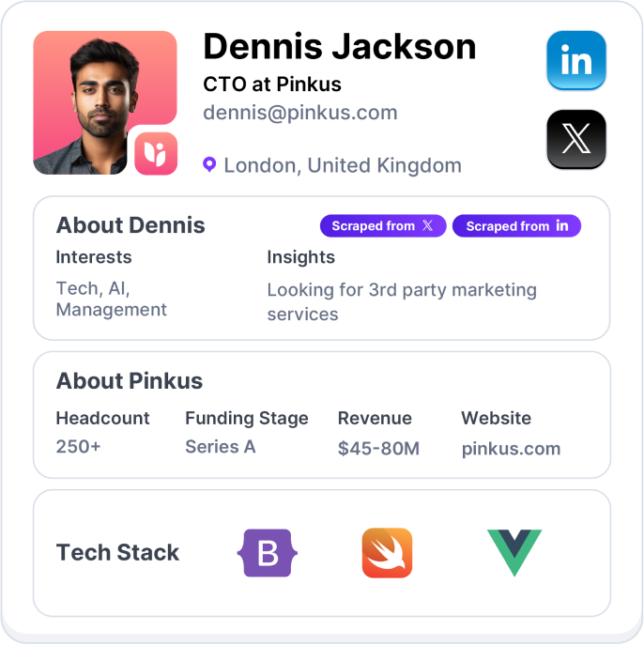Open the LinkedIn profile icon
This screenshot has width=644, height=645.
(575, 61)
